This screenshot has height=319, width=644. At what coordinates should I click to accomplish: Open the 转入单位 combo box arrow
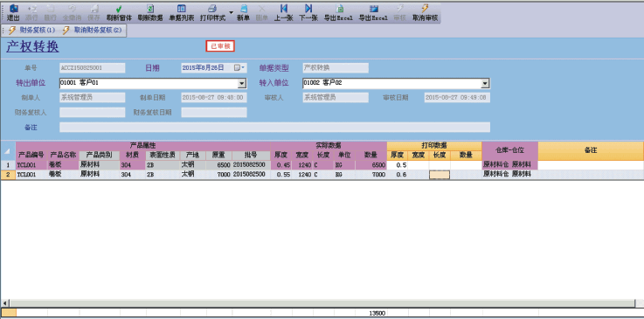pyautogui.click(x=486, y=83)
